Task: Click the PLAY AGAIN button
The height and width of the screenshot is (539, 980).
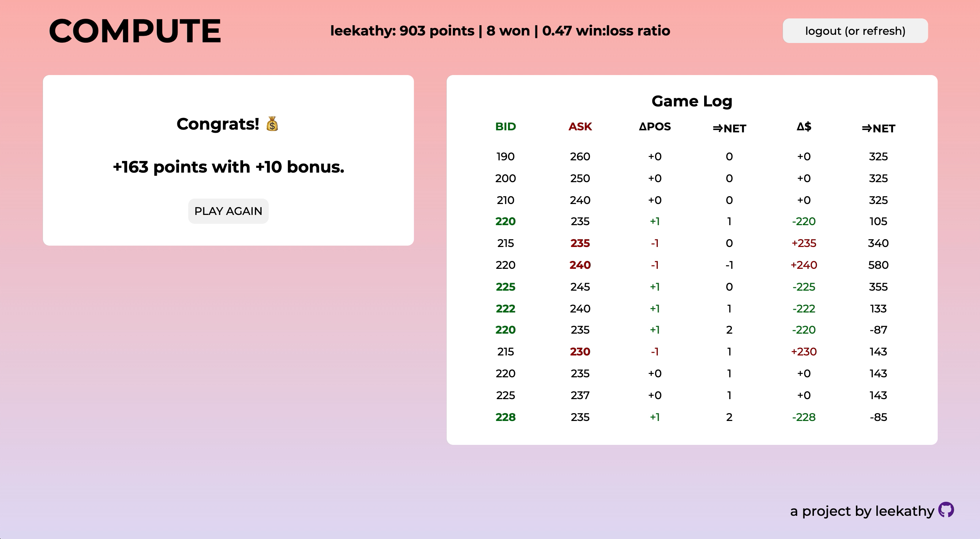Action: point(227,211)
